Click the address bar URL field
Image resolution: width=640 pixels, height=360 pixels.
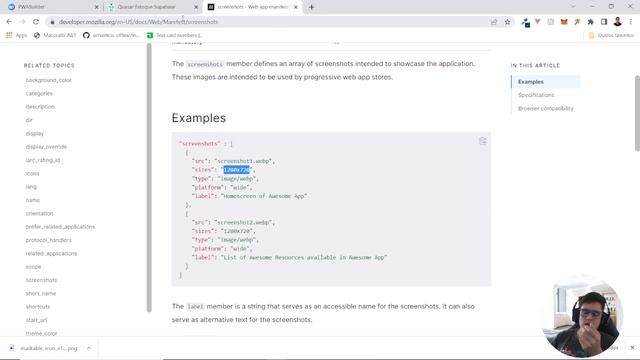click(x=269, y=22)
